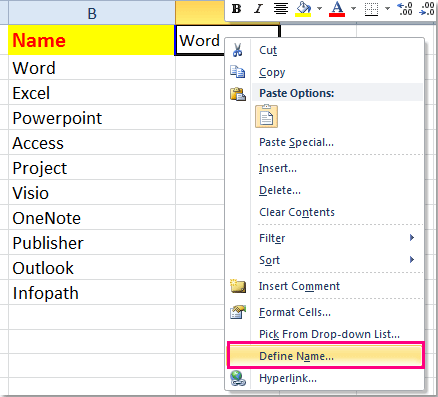
Task: Open the font color dropdown arrow
Action: pyautogui.click(x=354, y=8)
